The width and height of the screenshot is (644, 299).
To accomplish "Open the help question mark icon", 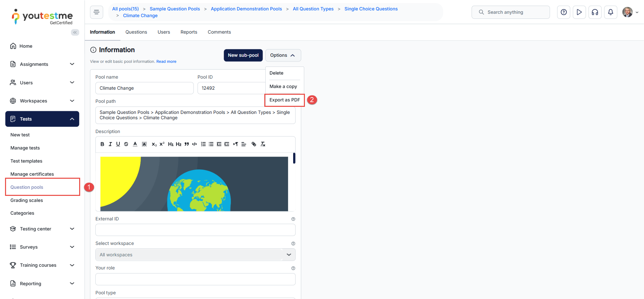I will tap(563, 12).
